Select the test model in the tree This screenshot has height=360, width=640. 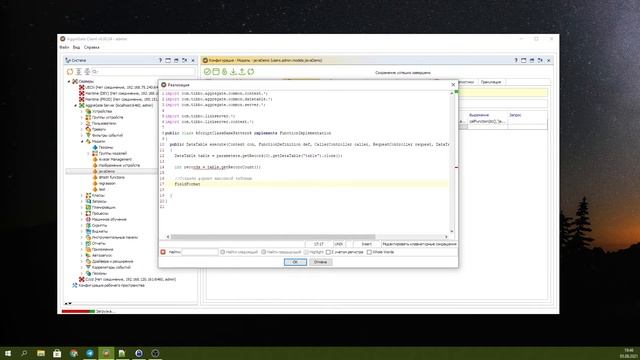102,189
